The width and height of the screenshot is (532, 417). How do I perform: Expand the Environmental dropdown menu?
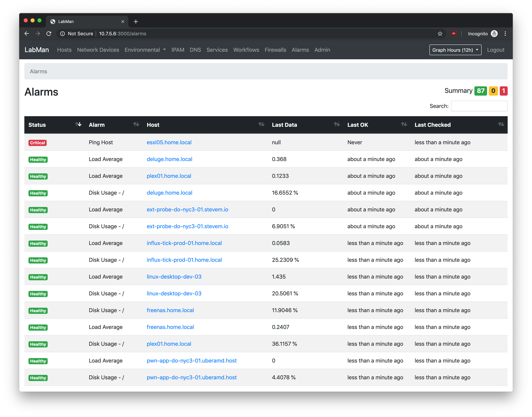pyautogui.click(x=145, y=50)
